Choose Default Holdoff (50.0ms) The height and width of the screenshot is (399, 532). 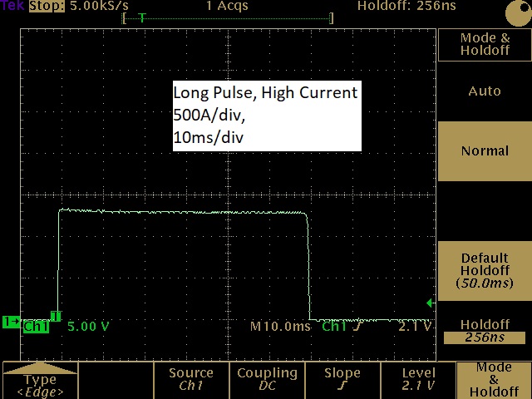[x=485, y=271]
